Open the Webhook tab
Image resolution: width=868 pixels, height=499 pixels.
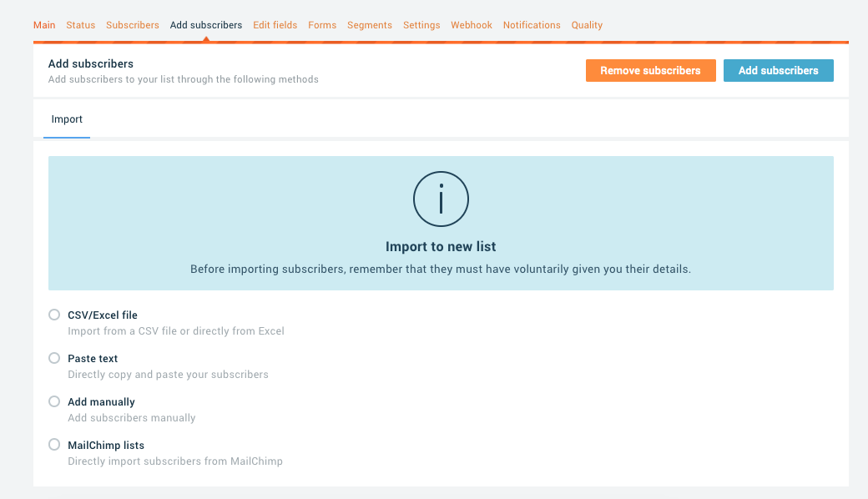tap(472, 25)
